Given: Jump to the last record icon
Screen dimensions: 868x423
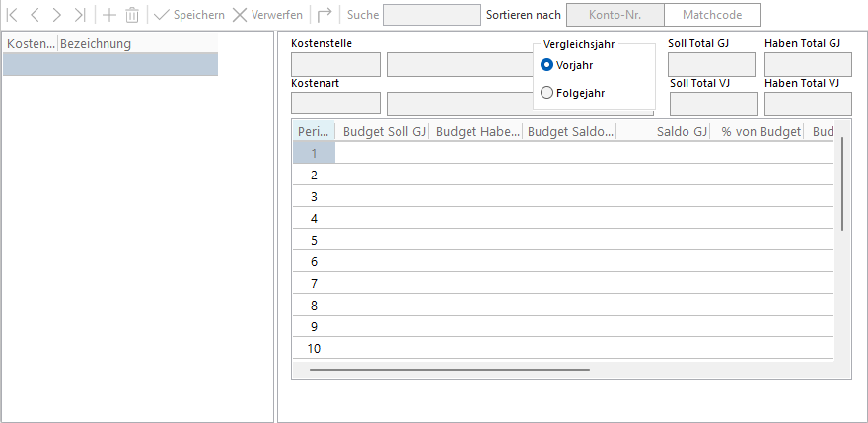Looking at the screenshot, I should pos(79,15).
